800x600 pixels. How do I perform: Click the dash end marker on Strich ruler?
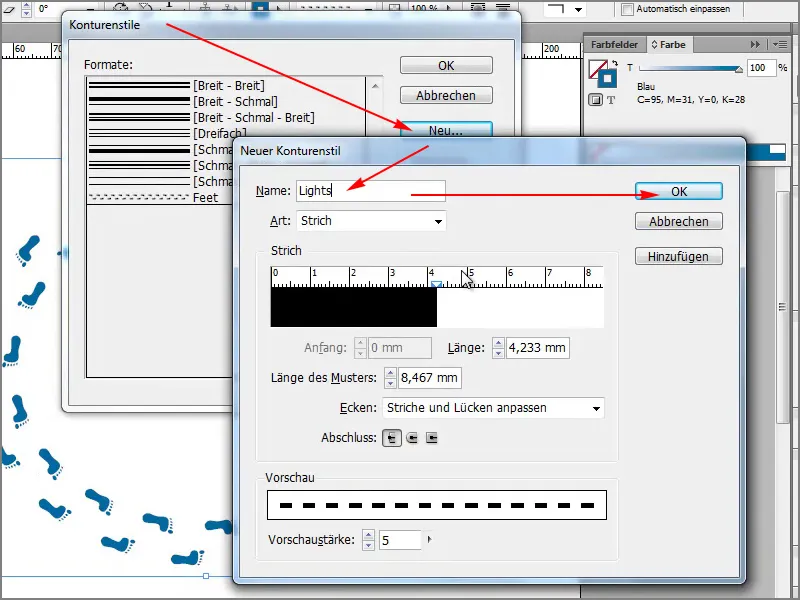pyautogui.click(x=436, y=284)
